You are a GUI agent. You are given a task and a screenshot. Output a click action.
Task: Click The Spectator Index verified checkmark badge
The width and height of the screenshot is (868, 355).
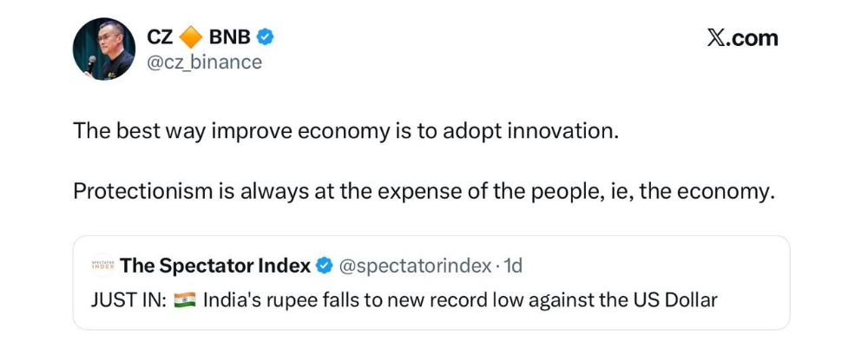pyautogui.click(x=324, y=266)
